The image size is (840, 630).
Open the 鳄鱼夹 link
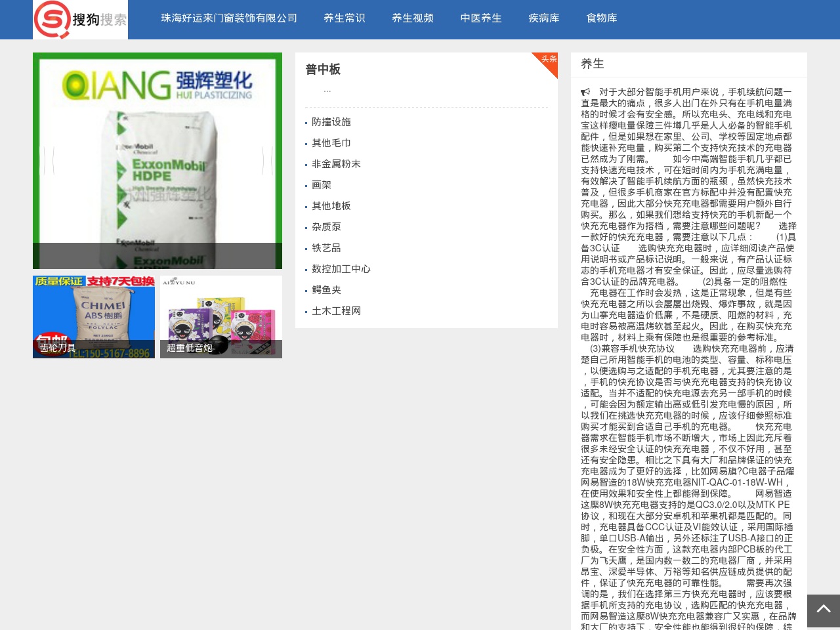[x=326, y=290]
